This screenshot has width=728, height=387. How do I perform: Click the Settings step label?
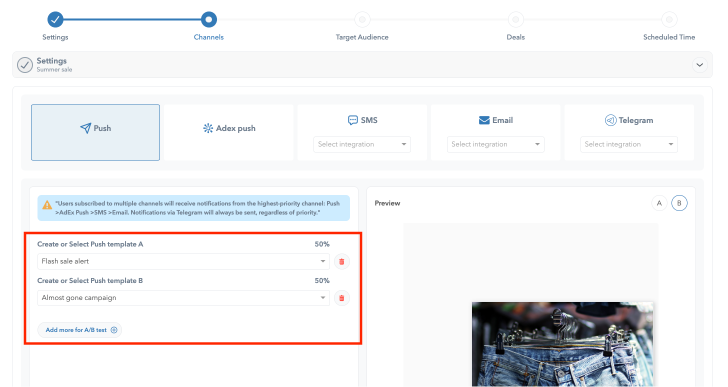[x=55, y=37]
